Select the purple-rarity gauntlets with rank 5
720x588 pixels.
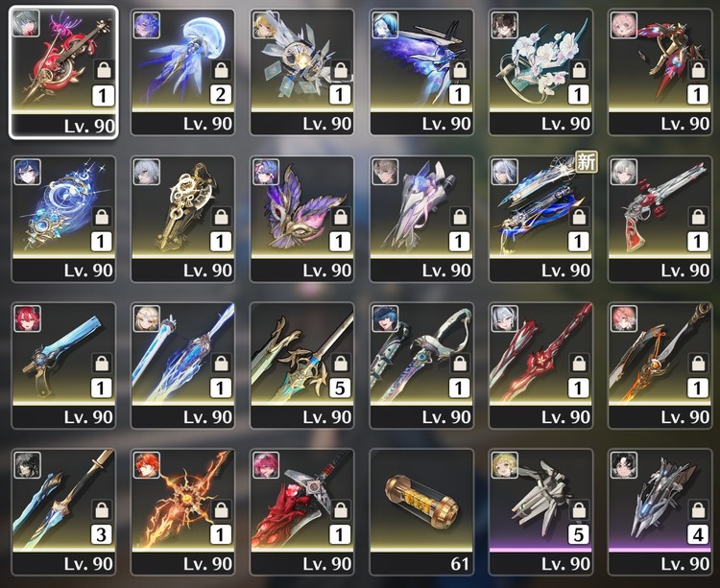click(540, 512)
